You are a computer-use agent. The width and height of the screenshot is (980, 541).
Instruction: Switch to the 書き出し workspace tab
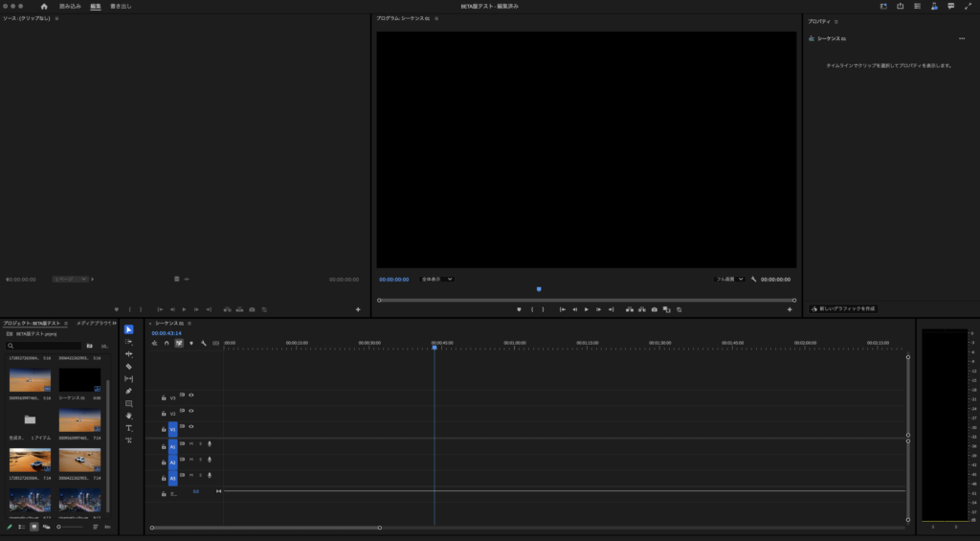(x=122, y=6)
